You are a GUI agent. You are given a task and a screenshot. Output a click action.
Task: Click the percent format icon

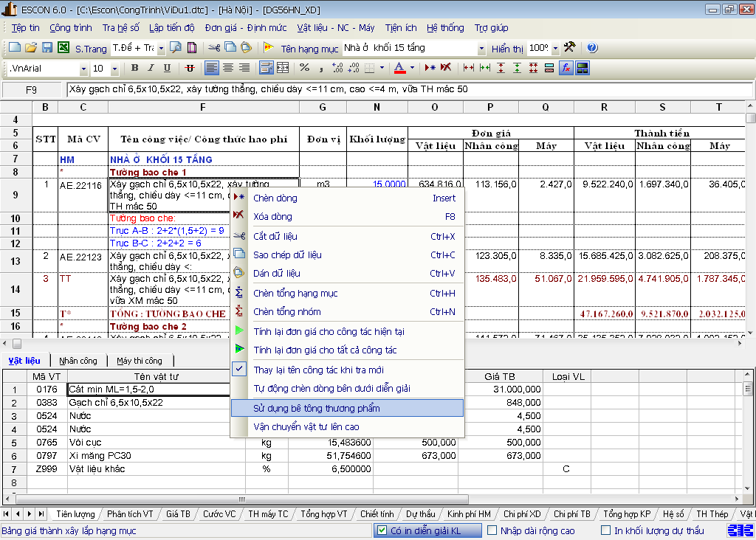click(x=304, y=68)
